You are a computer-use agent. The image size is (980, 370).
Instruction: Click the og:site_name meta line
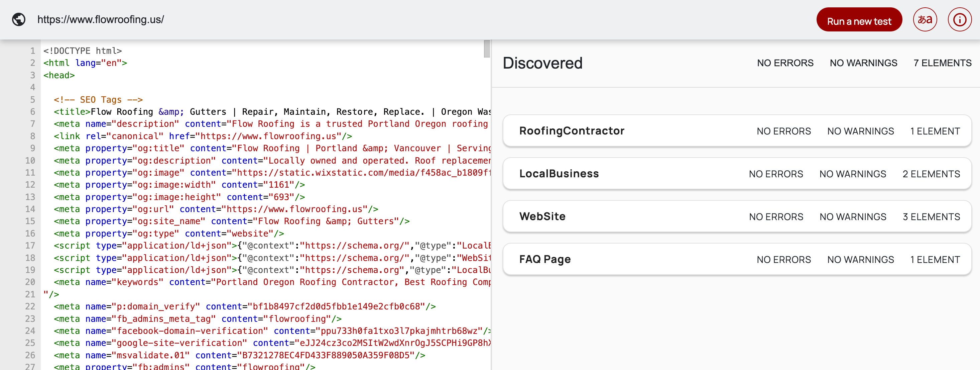(x=232, y=221)
